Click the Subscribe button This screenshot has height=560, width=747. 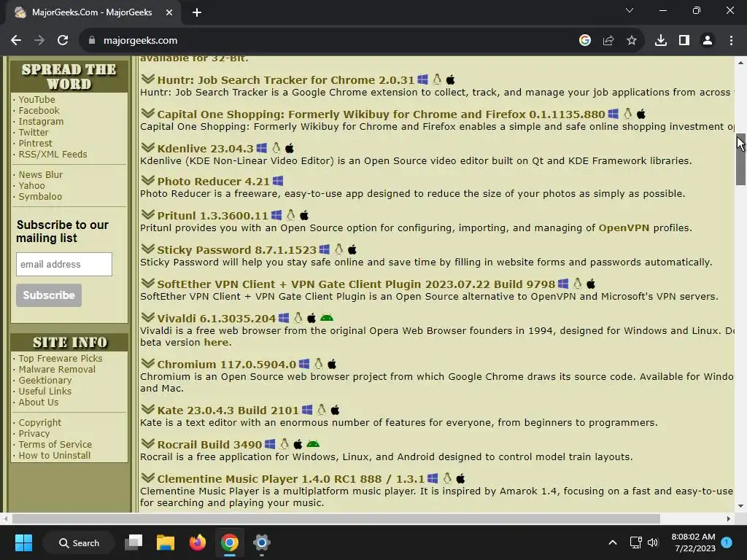pyautogui.click(x=49, y=295)
